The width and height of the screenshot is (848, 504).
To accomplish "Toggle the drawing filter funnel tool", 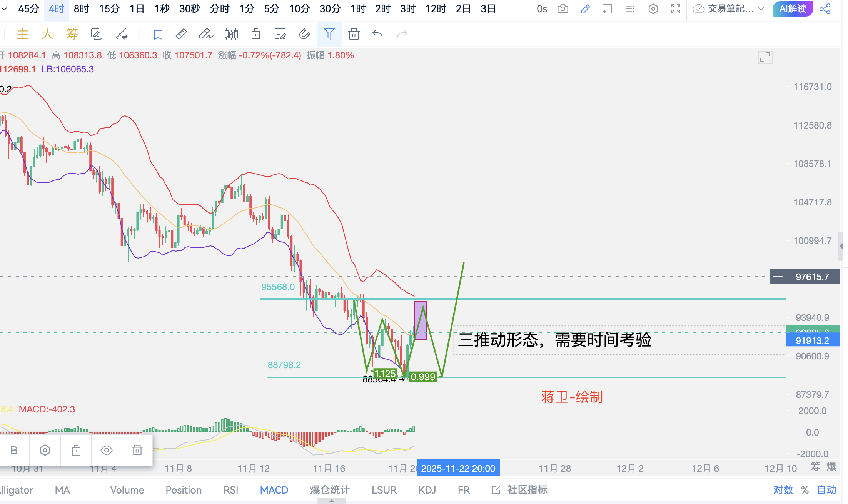I will (x=329, y=34).
